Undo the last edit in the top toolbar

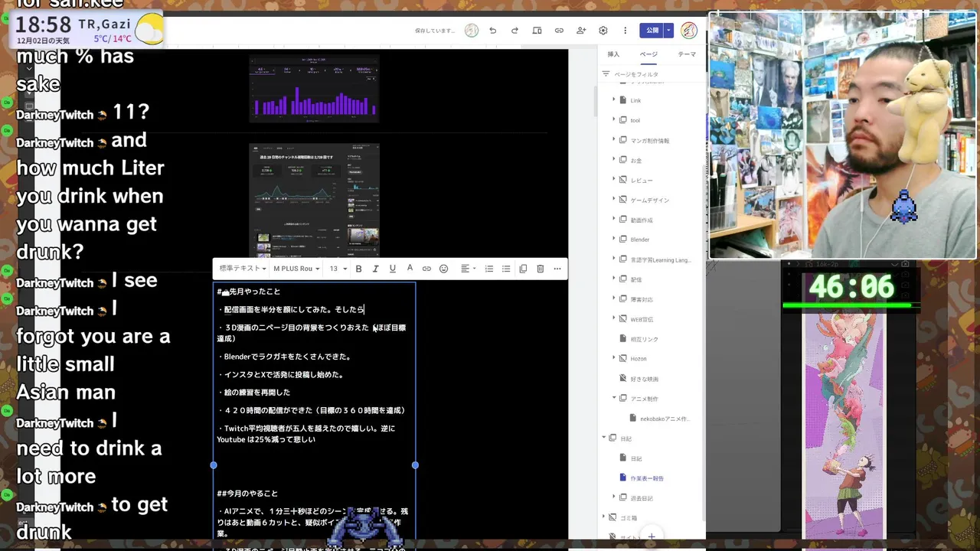point(493,31)
